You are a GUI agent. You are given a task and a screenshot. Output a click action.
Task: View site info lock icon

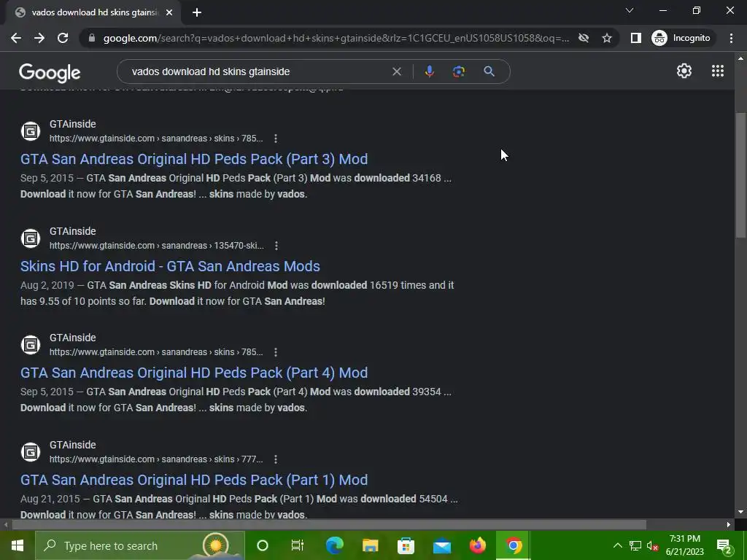point(92,38)
